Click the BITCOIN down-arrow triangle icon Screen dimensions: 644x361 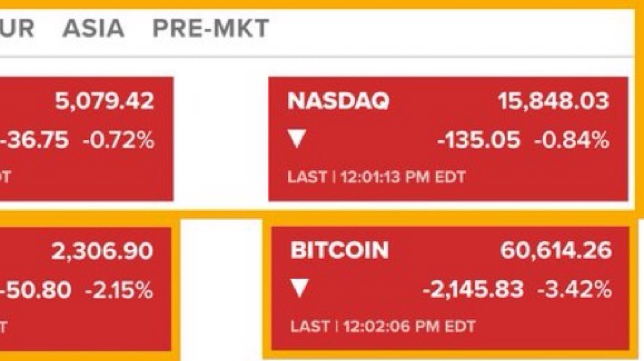click(x=299, y=289)
